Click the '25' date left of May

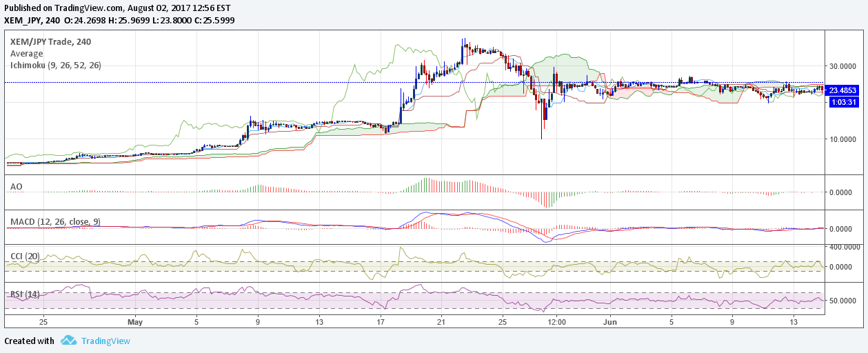point(43,322)
